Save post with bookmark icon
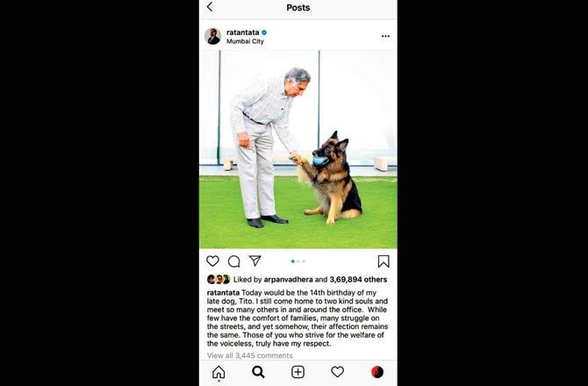Viewport: 588px width, 386px height. 384,261
